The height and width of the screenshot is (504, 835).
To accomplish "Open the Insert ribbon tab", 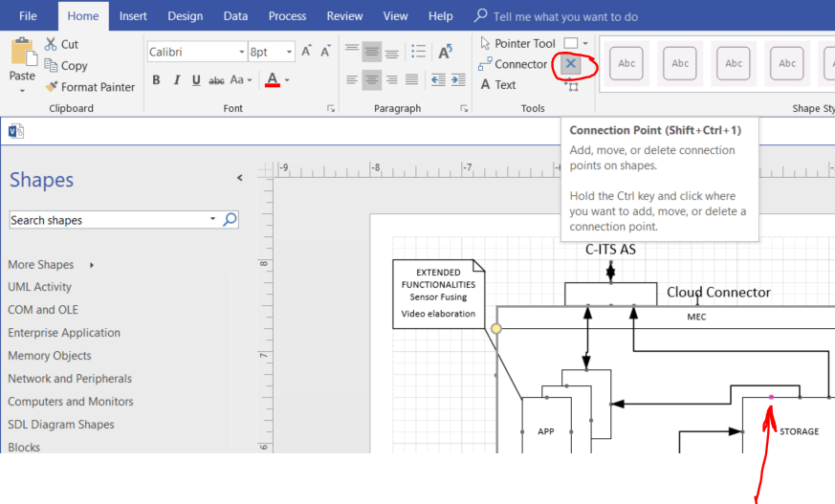I will [x=133, y=16].
